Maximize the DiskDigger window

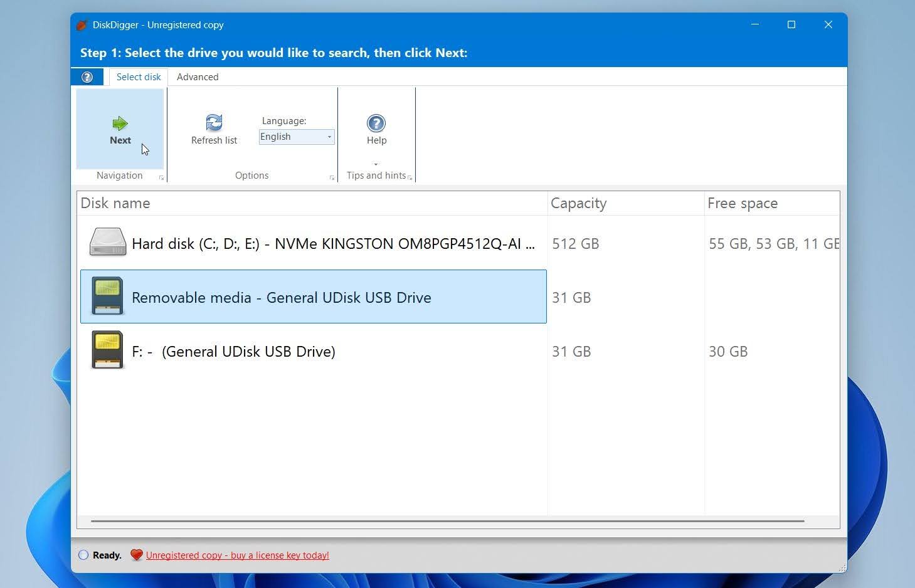(x=791, y=25)
